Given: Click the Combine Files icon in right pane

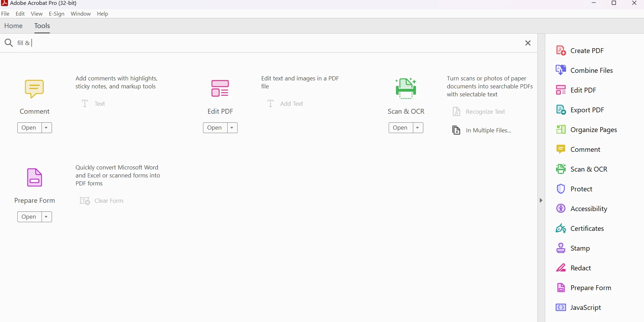Looking at the screenshot, I should coord(561,70).
